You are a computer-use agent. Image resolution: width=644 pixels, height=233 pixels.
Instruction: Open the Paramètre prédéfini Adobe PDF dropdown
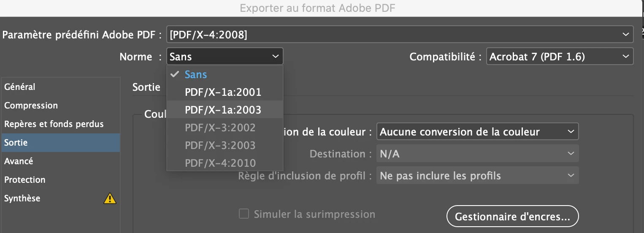tap(400, 35)
